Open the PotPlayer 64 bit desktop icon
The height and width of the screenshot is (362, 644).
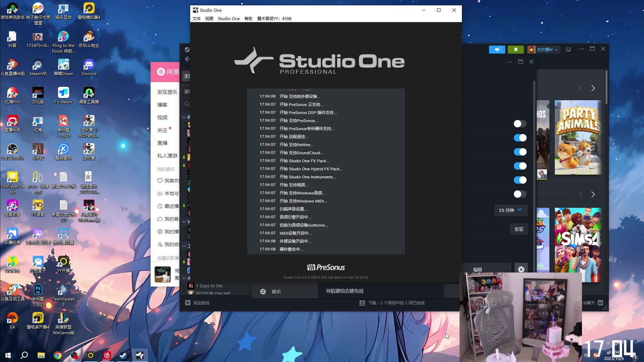click(x=12, y=183)
